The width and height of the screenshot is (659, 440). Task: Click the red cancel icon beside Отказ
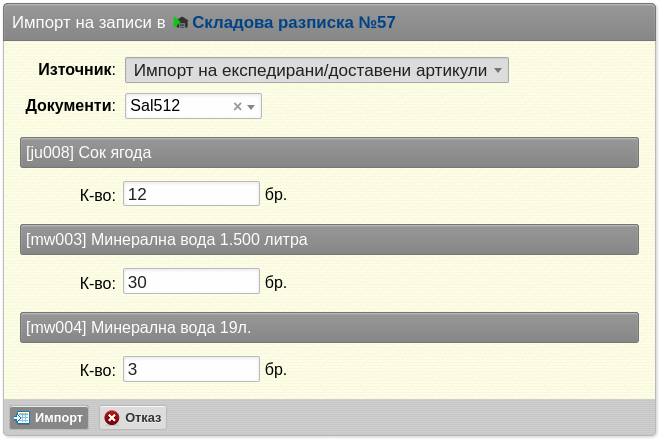coord(112,418)
